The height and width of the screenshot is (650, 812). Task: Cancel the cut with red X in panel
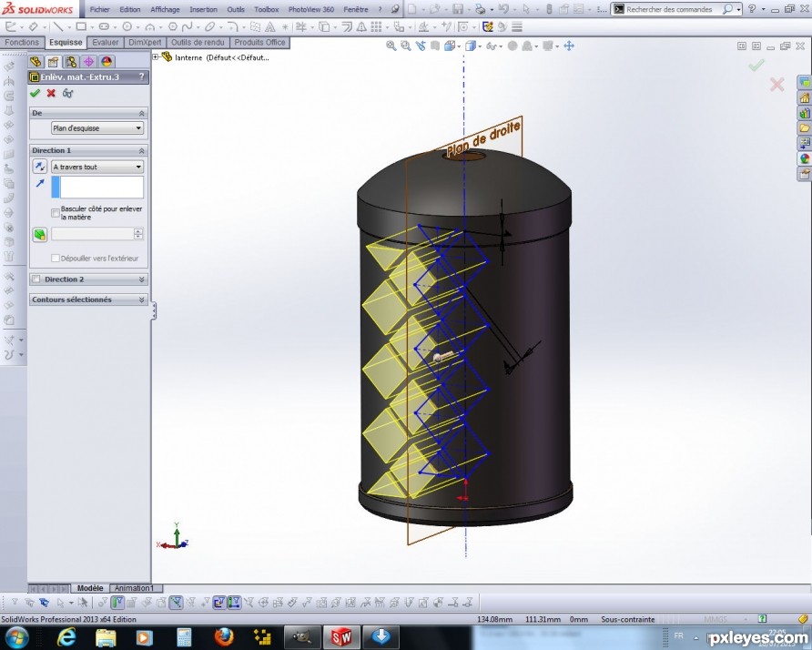[x=51, y=93]
